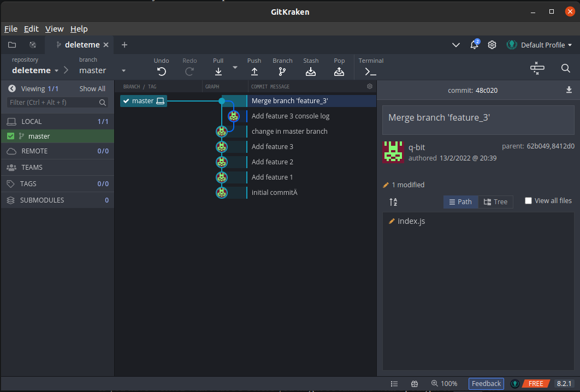Add a new tab with plus
The image size is (580, 392).
coord(125,45)
